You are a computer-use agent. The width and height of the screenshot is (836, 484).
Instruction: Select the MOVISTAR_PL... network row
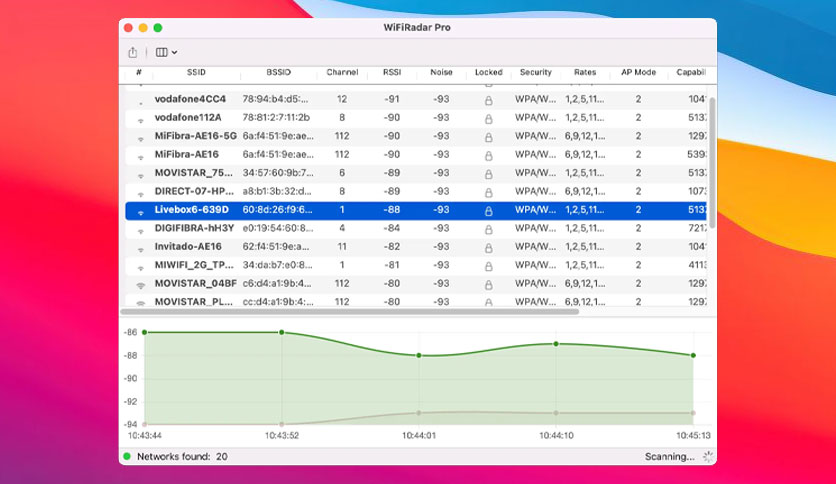click(416, 301)
